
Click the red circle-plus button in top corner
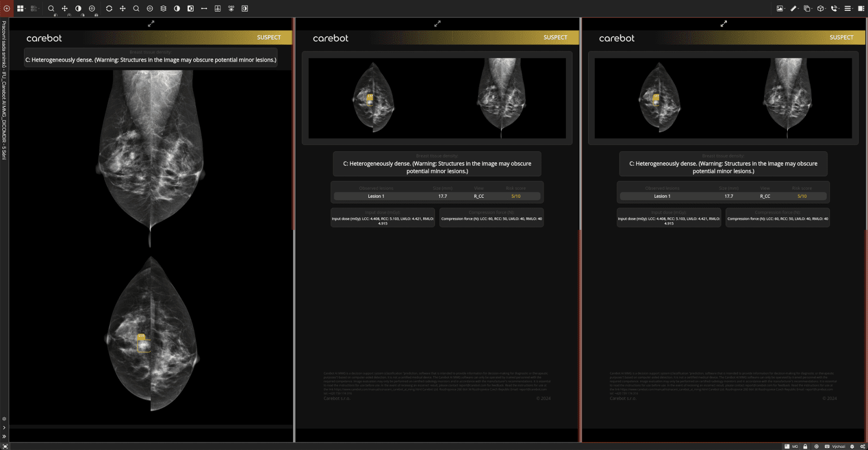[7, 9]
